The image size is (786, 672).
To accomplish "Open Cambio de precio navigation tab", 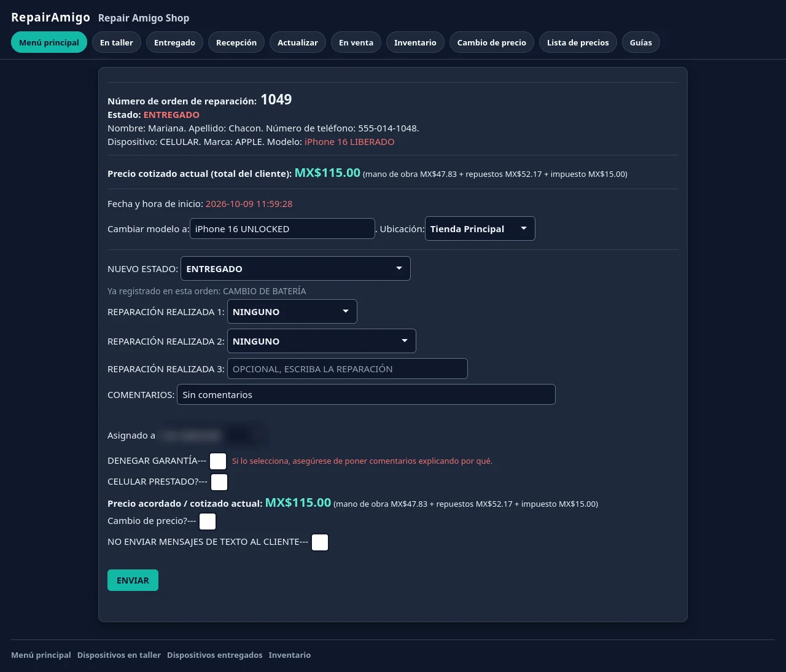I will point(492,42).
